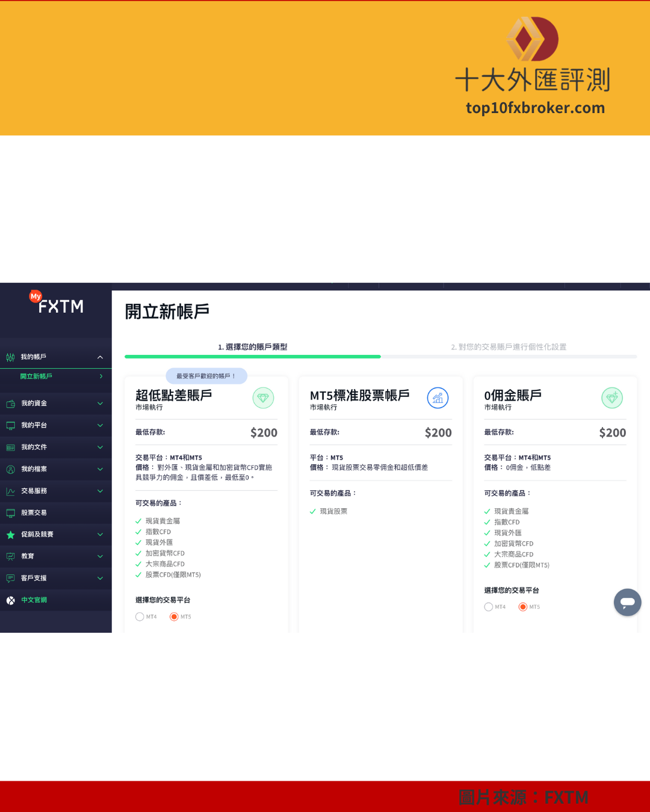Image resolution: width=650 pixels, height=812 pixels.
Task: Open the 我的平台 menu item
Action: coord(56,425)
